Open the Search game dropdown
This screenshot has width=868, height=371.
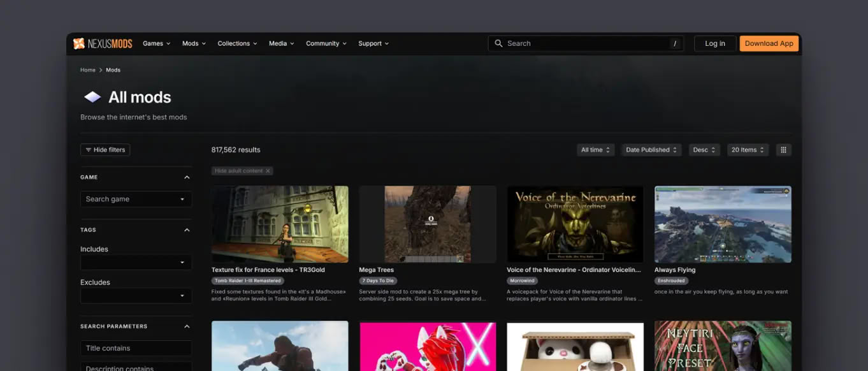point(136,199)
